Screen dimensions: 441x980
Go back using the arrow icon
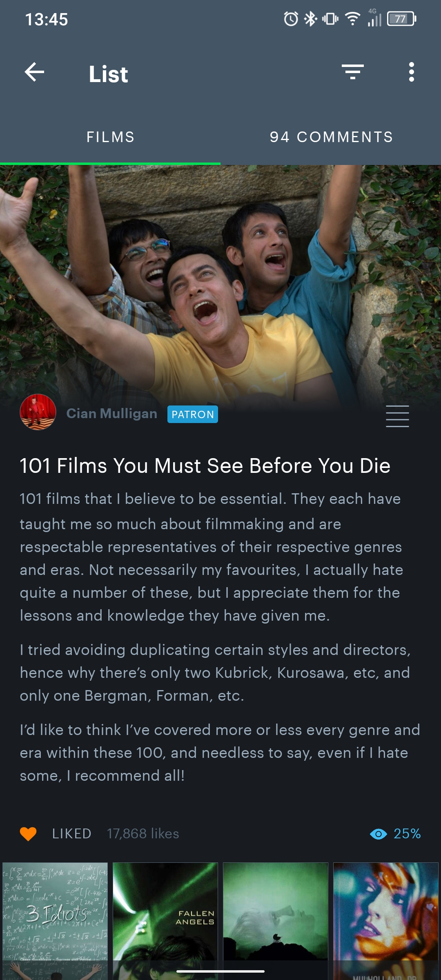[x=34, y=72]
